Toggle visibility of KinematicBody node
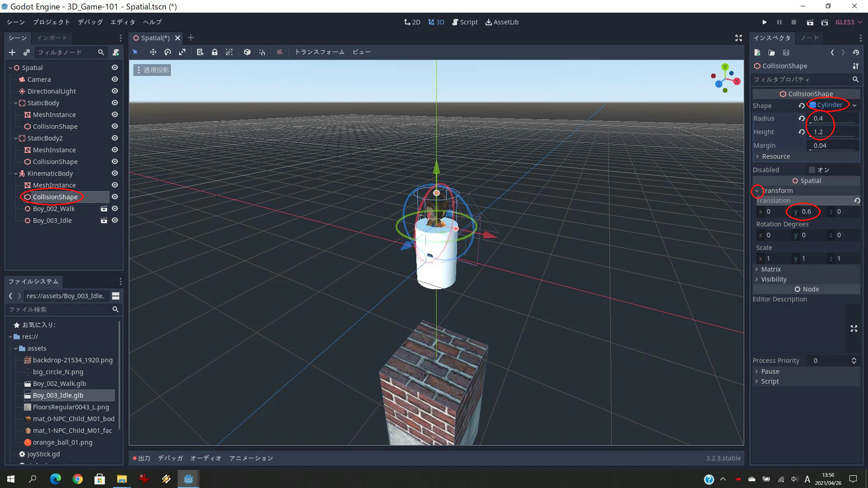868x488 pixels. (x=115, y=173)
